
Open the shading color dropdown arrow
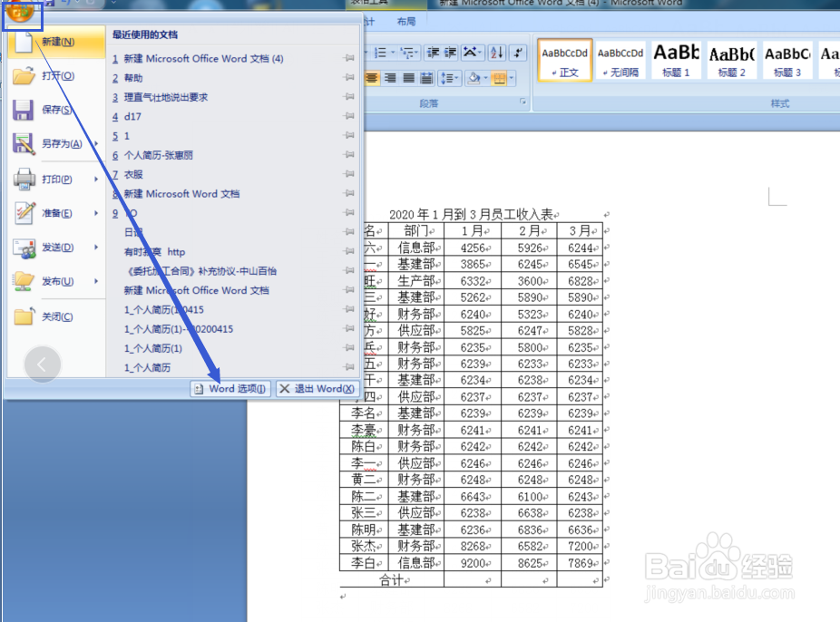[x=485, y=79]
